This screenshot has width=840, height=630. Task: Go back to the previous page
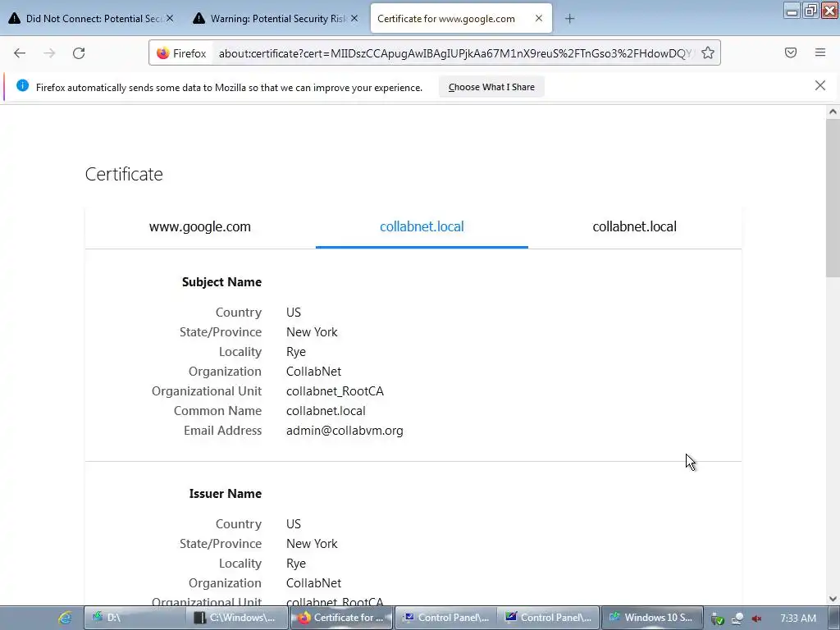pos(20,53)
